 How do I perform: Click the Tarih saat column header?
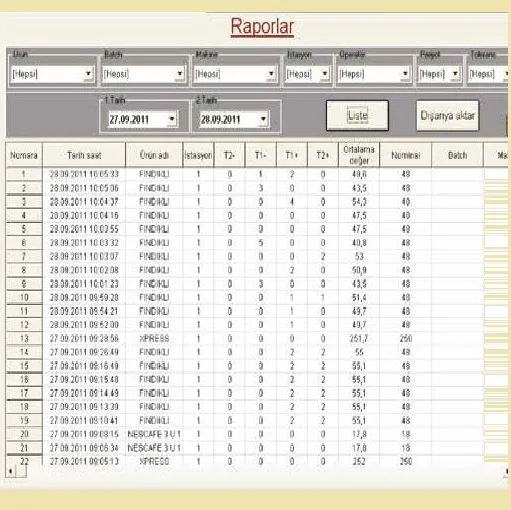tap(84, 155)
